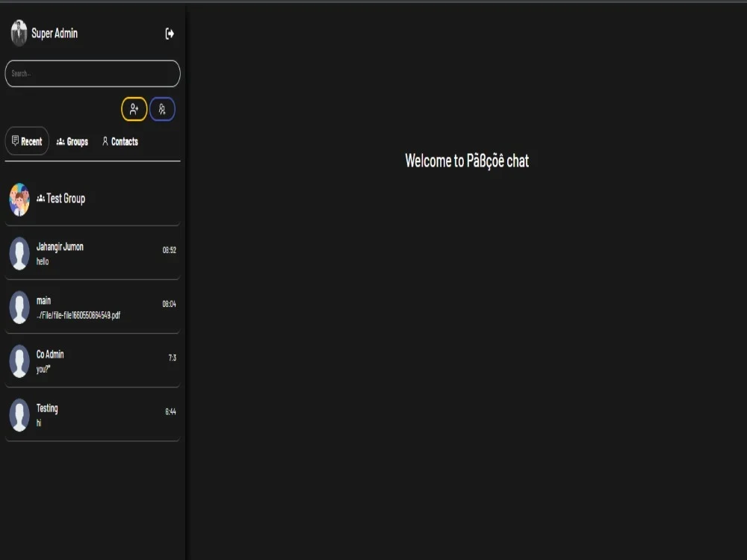Viewport: 747px width, 560px height.
Task: Click the yellow add-contact icon
Action: (x=134, y=109)
